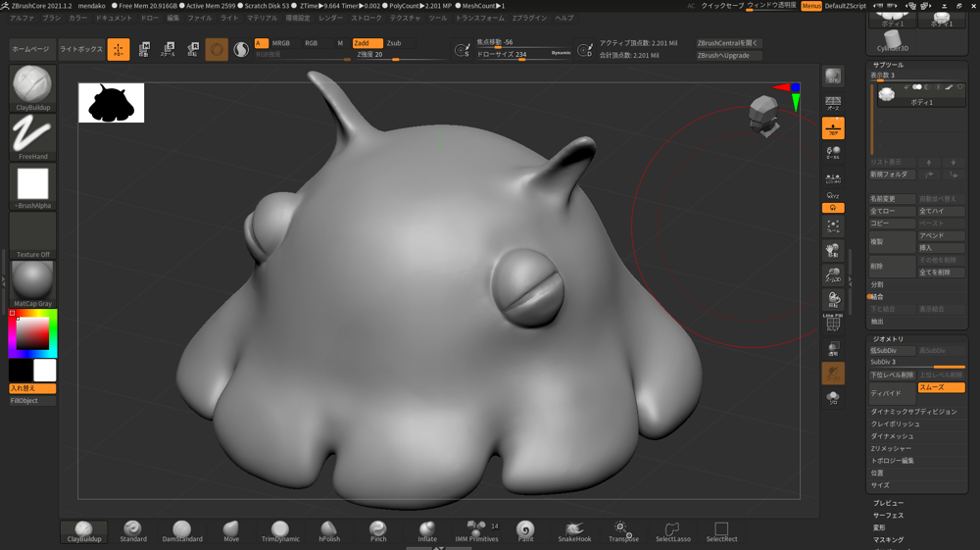Click the Divide (ディバイド) button

pyautogui.click(x=892, y=394)
